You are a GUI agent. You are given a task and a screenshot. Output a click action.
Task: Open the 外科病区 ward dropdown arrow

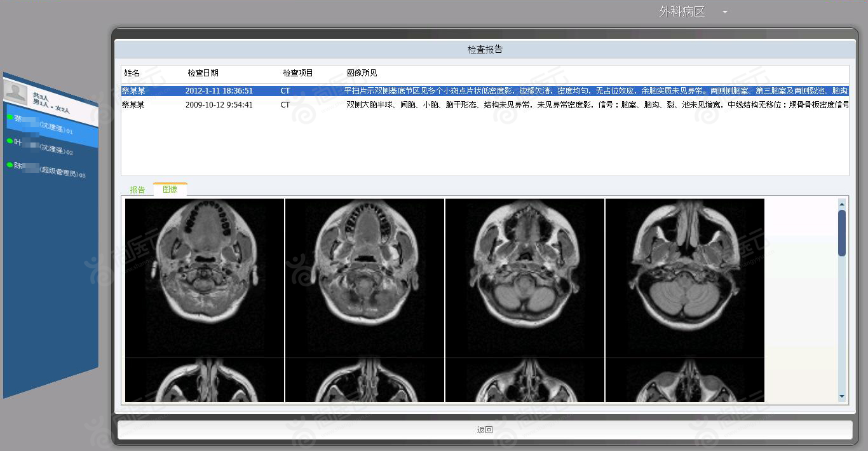[725, 12]
